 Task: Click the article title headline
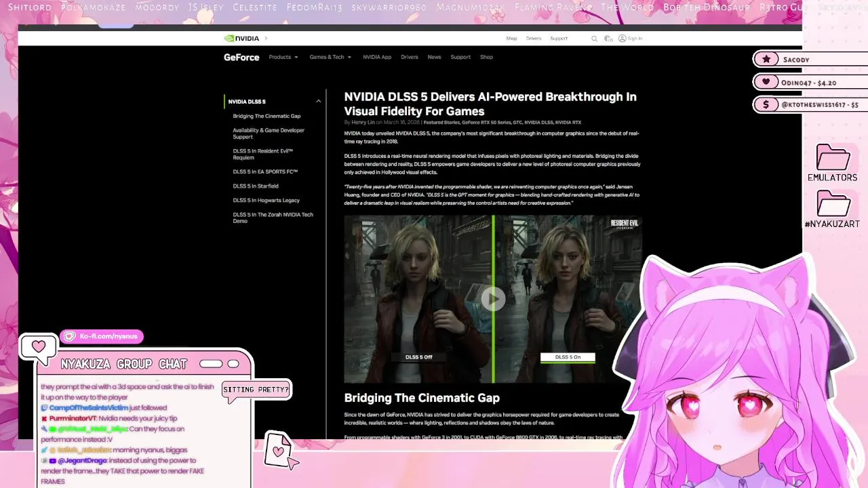(490, 104)
